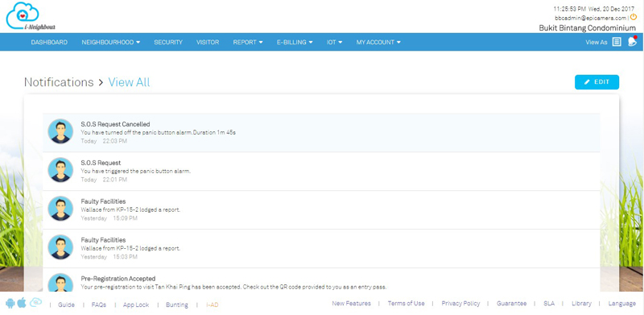
Task: Expand the My Account dropdown menu
Action: [x=378, y=43]
